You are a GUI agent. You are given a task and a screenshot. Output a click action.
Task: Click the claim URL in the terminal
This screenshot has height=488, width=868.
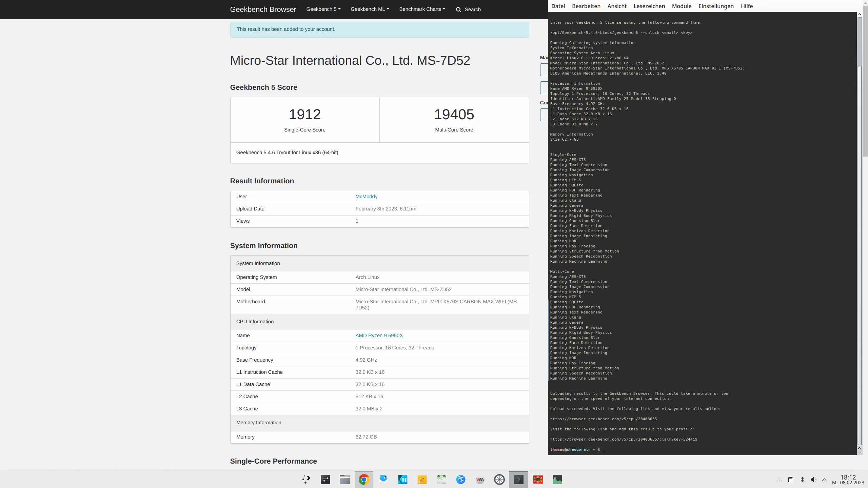click(624, 439)
